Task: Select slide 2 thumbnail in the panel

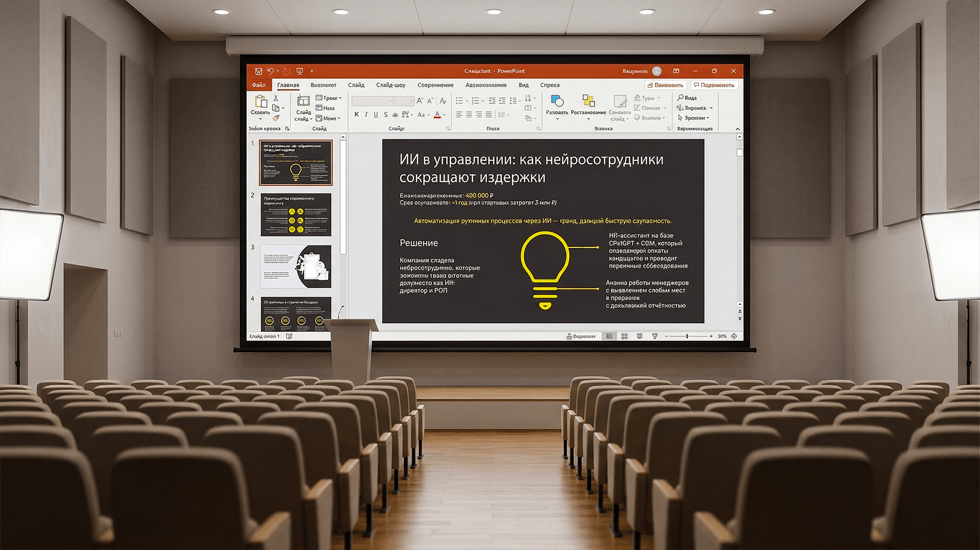Action: click(x=296, y=215)
